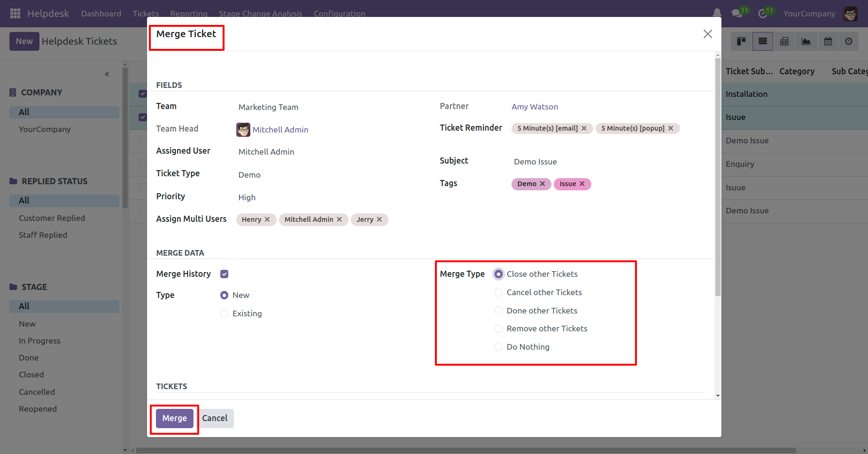Select Cancel other Tickets merge type
Viewport: 868px width, 454px height.
click(x=499, y=292)
